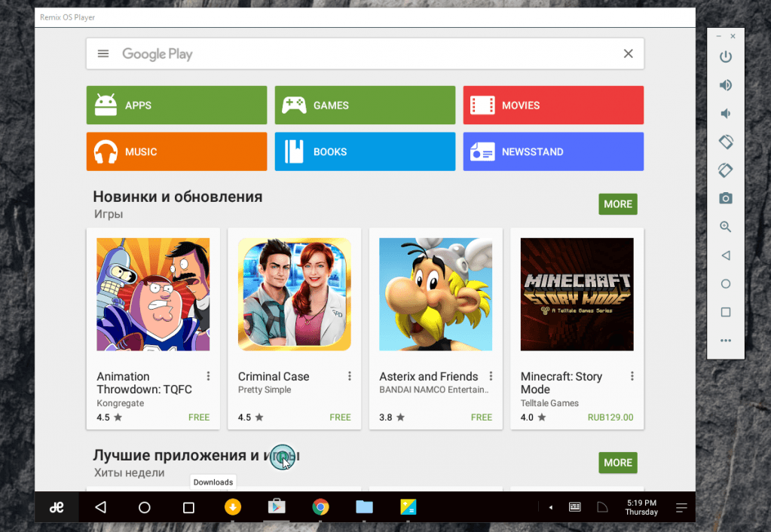Click the Remix OS start menu logo
This screenshot has height=532, width=771.
57,507
